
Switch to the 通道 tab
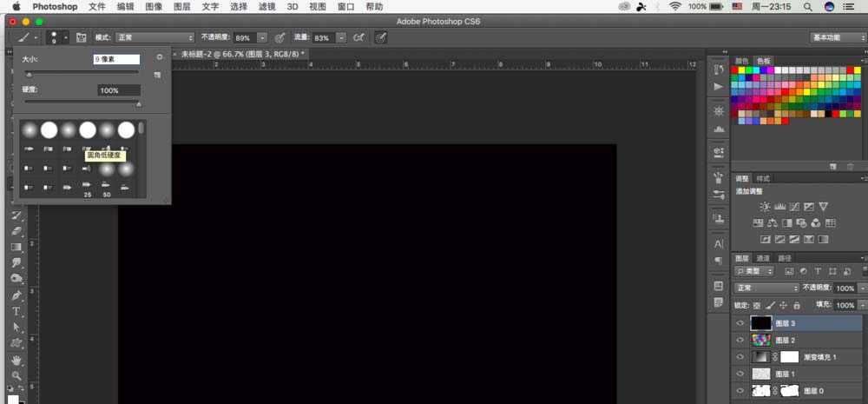pyautogui.click(x=763, y=258)
